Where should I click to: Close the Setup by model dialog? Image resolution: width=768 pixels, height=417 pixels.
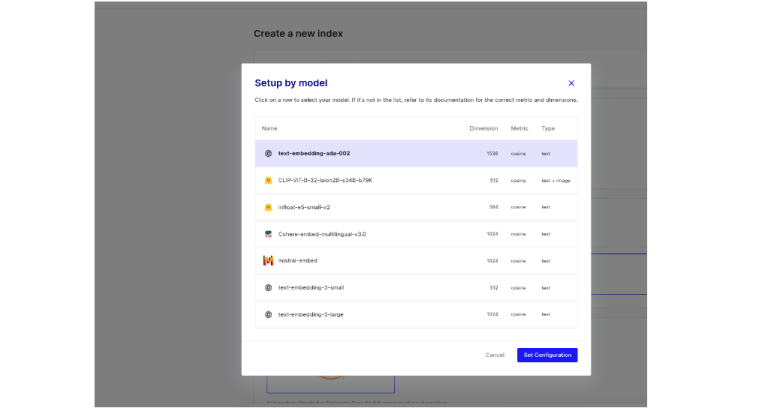(571, 84)
